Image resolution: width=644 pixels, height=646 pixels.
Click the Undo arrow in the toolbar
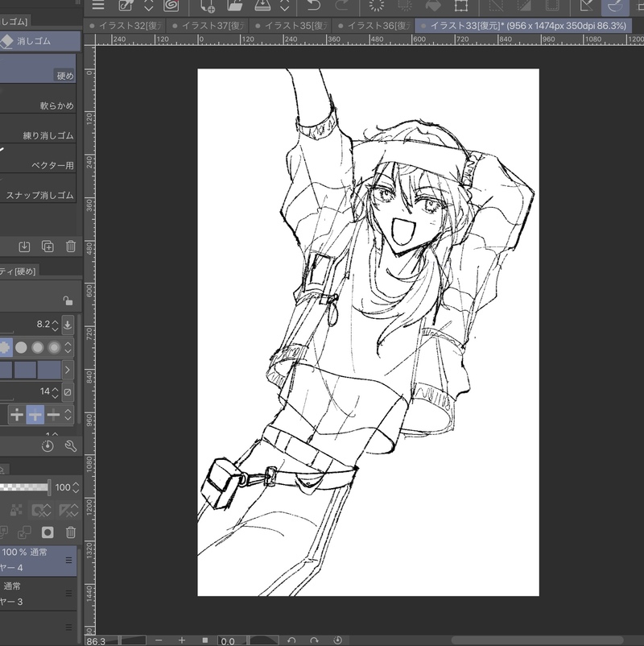(x=313, y=6)
